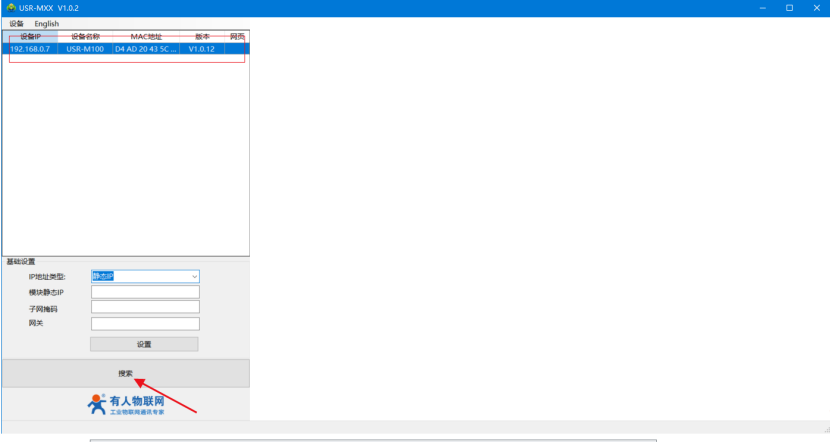Image resolution: width=831 pixels, height=442 pixels.
Task: Select the device row 192.168.0.7
Action: pos(30,48)
